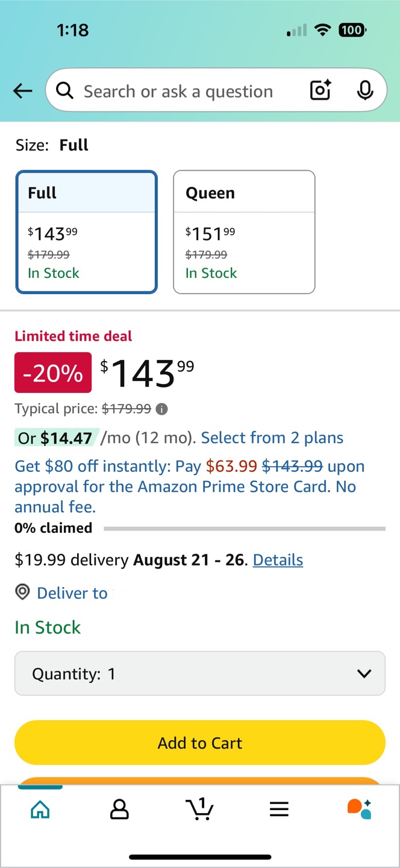The height and width of the screenshot is (868, 400).
Task: Tap the search or ask a question field
Action: (x=178, y=91)
